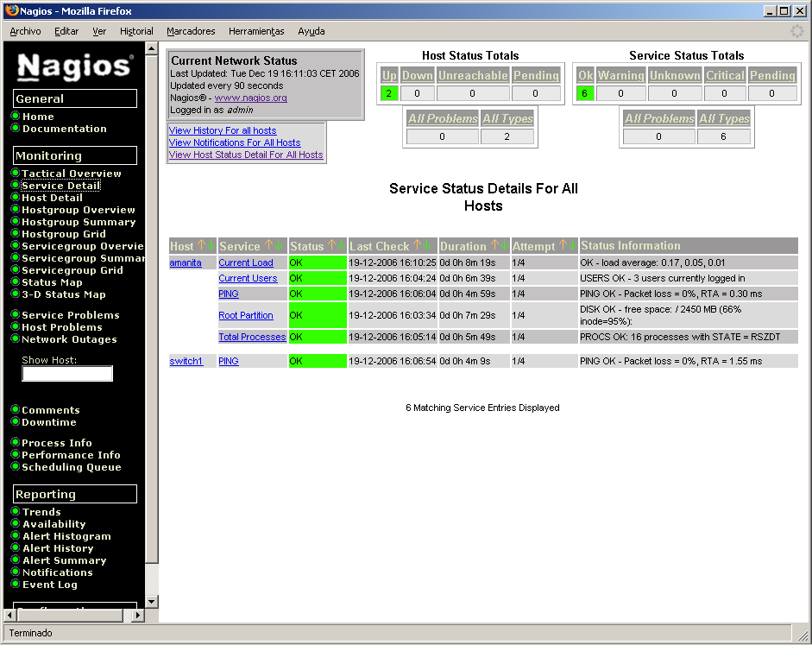
Task: Open Network Outages in the sidebar
Action: pos(69,339)
